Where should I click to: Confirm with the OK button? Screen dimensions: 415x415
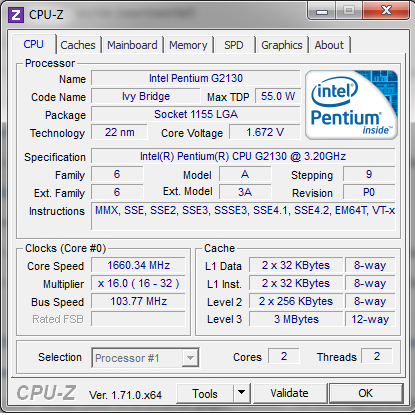pos(366,393)
